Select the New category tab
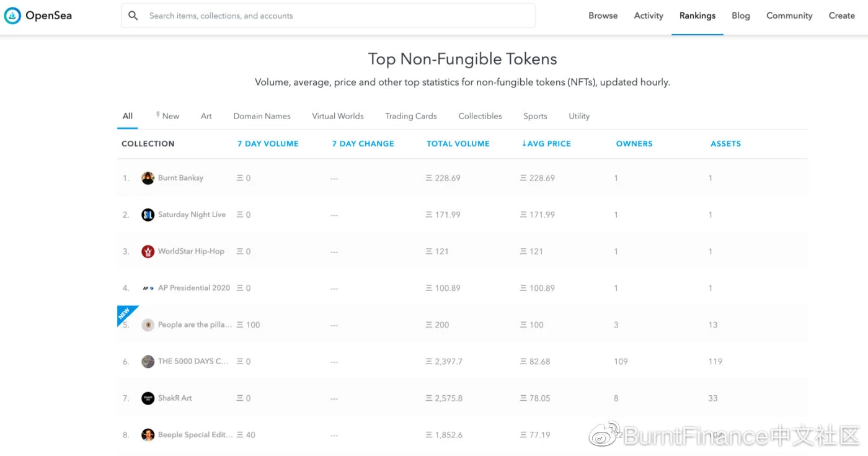 point(167,116)
